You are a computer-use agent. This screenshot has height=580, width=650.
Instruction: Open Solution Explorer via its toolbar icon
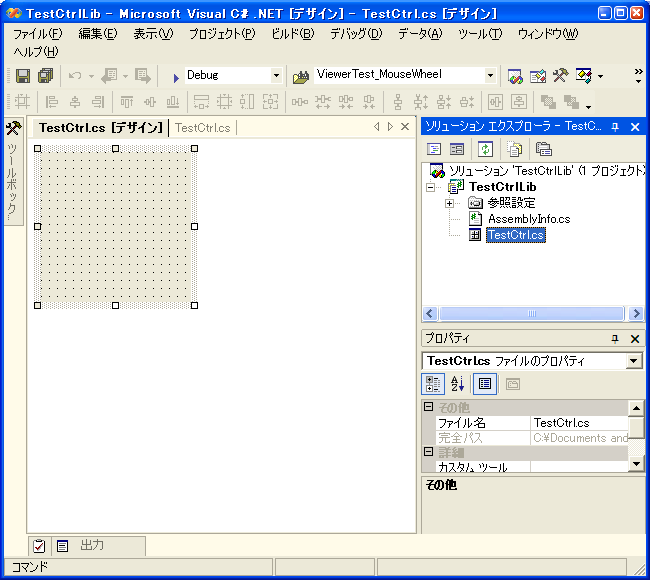[x=515, y=76]
